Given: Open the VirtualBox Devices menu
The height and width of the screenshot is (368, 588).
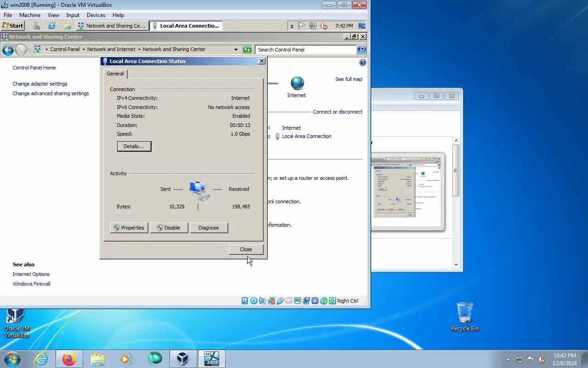Looking at the screenshot, I should click(x=96, y=15).
